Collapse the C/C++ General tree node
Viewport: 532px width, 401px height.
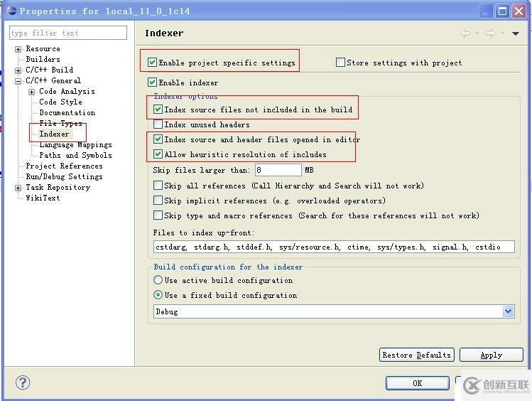click(x=18, y=81)
